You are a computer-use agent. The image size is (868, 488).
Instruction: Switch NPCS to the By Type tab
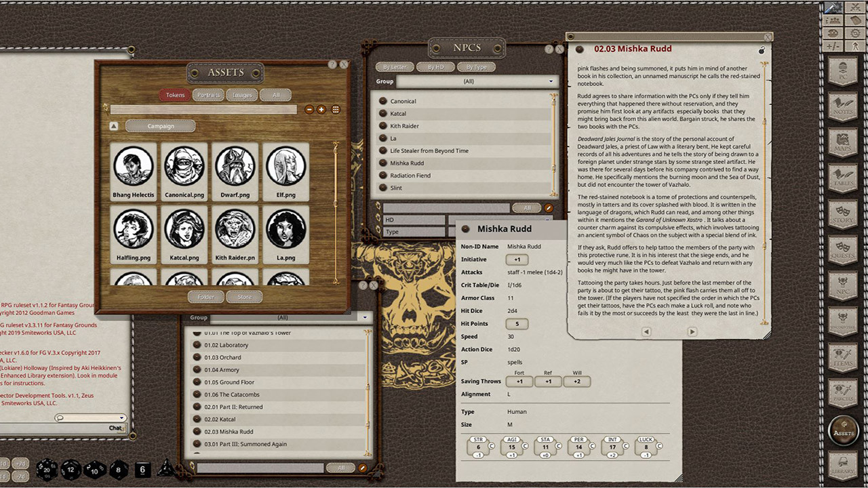477,66
